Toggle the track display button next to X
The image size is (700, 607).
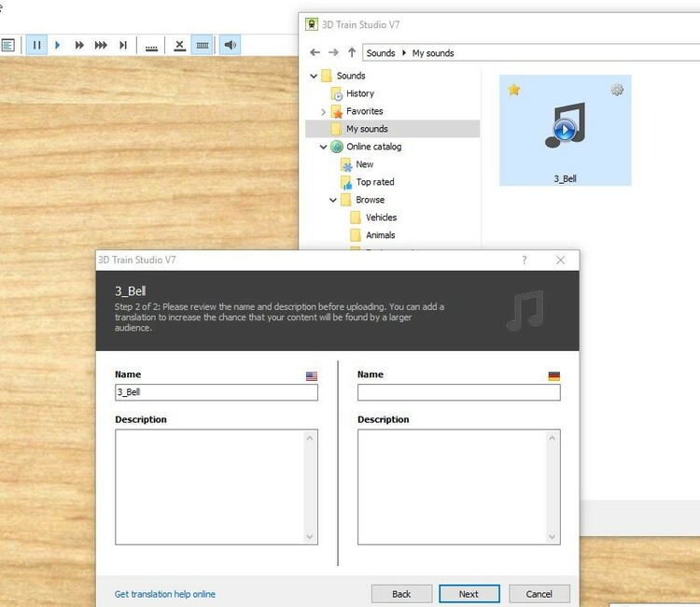click(x=202, y=45)
